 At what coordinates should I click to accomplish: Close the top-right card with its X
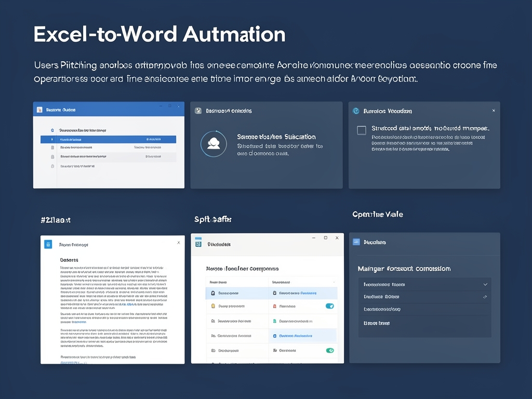coord(494,111)
